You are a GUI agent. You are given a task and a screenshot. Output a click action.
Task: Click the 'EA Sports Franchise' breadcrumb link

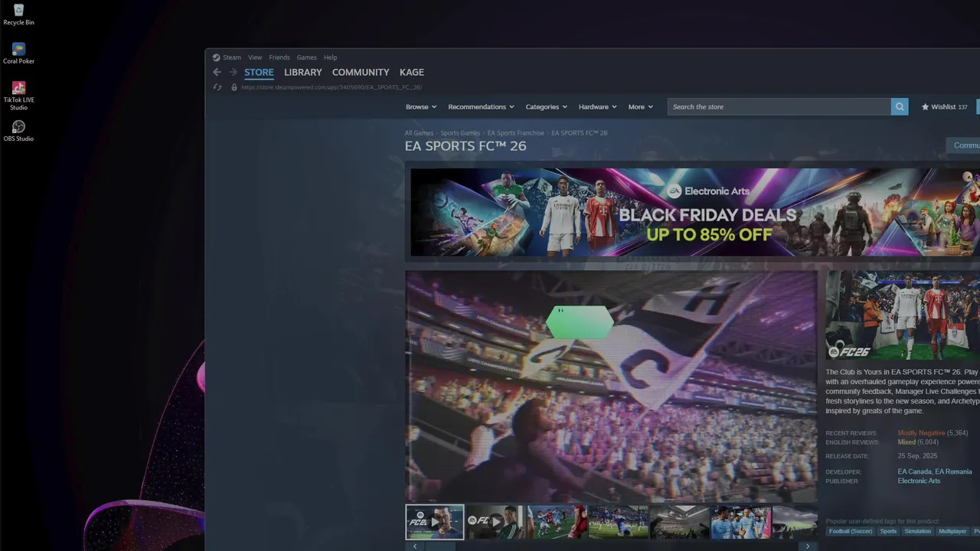pyautogui.click(x=516, y=133)
